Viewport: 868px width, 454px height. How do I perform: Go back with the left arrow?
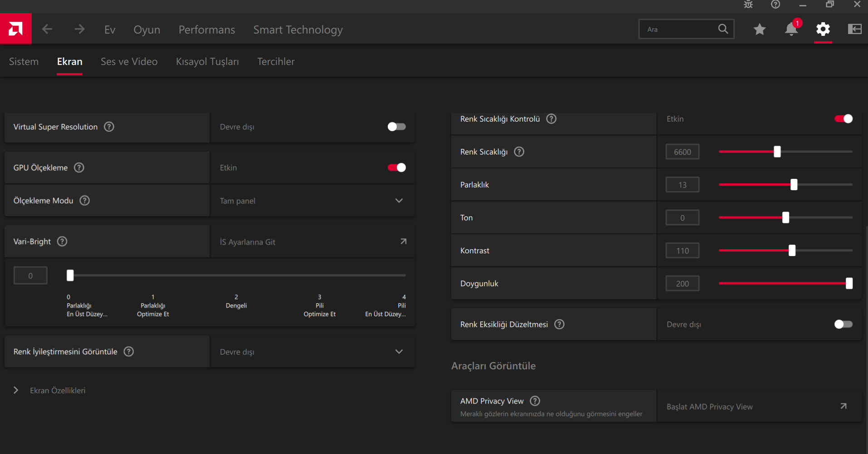pos(47,30)
